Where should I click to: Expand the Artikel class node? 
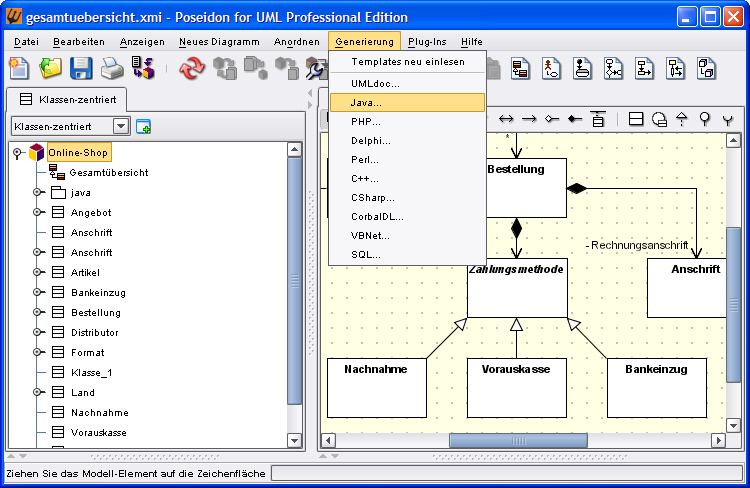pos(38,272)
